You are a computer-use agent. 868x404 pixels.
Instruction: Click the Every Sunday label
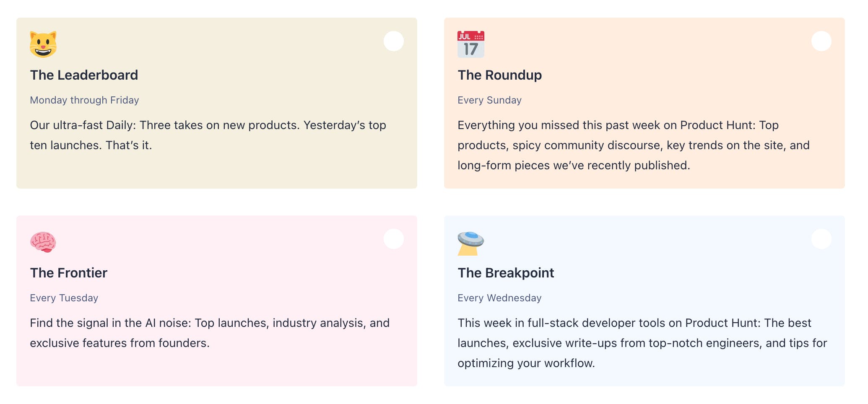[x=489, y=100]
